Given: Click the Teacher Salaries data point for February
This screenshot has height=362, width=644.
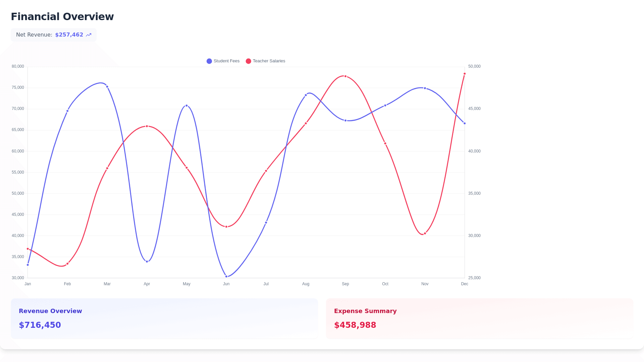Looking at the screenshot, I should [x=67, y=264].
